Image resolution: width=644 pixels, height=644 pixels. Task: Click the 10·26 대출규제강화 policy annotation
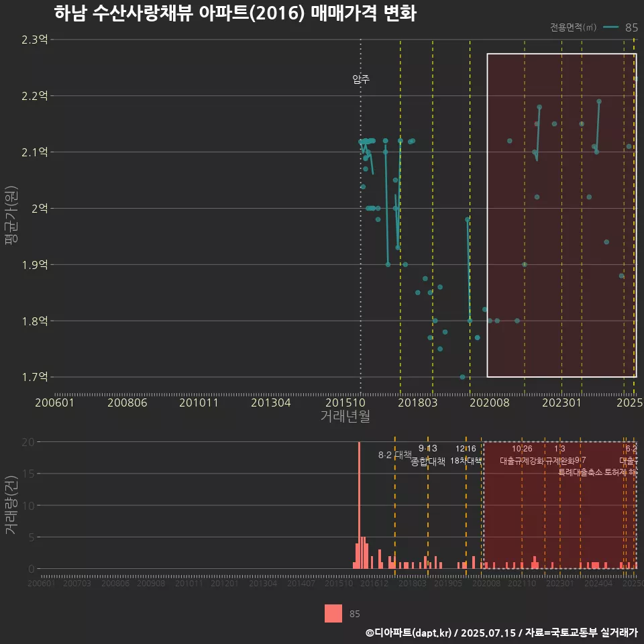(522, 455)
